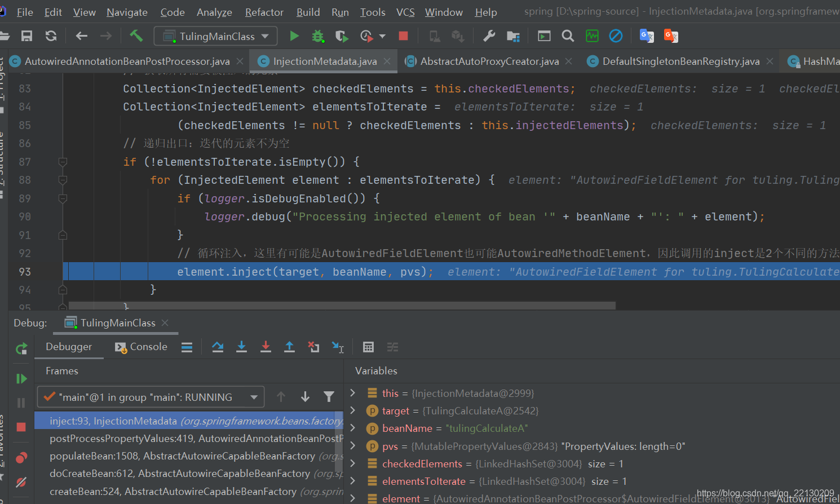Click the profiler run icon
Screen dimensions: 840x504
(x=366, y=36)
